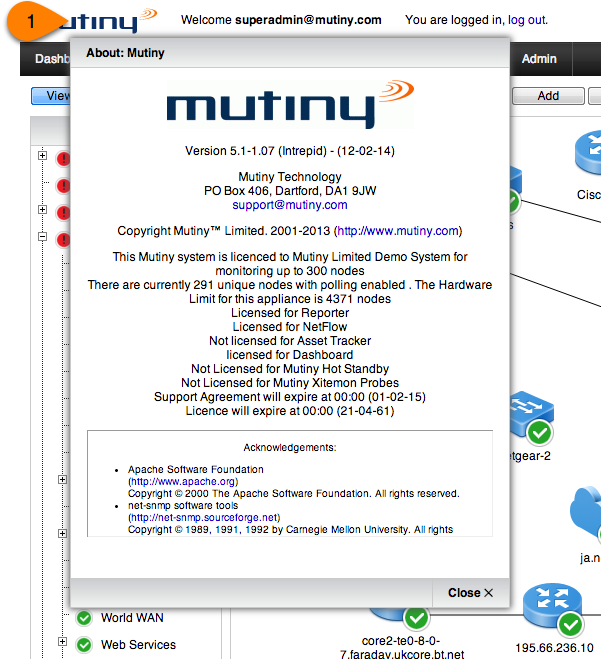The height and width of the screenshot is (659, 601).
Task: Click the Mutiny logo in the About dialog
Action: pos(290,104)
